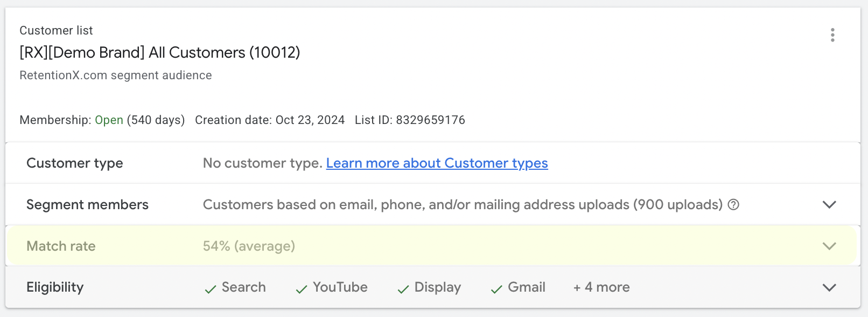Click the YouTube eligibility checkmark icon

click(300, 288)
